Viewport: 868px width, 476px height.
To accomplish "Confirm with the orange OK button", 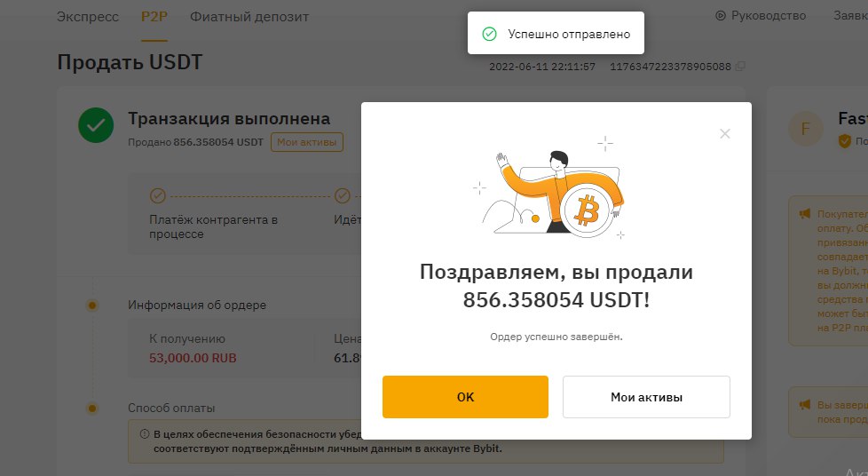I will pos(465,397).
